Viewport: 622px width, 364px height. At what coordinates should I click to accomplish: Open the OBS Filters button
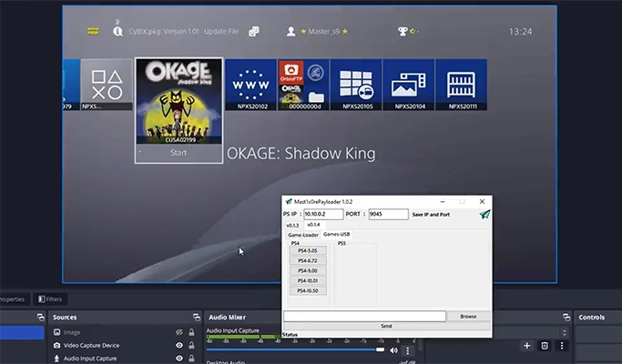[x=50, y=299]
